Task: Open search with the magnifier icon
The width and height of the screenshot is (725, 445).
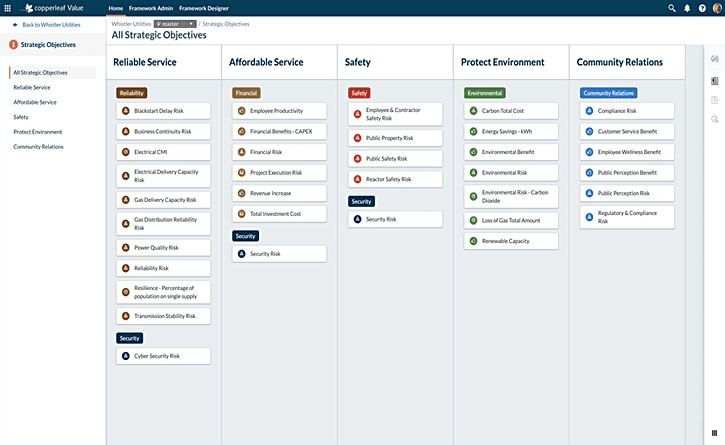Action: (x=672, y=8)
